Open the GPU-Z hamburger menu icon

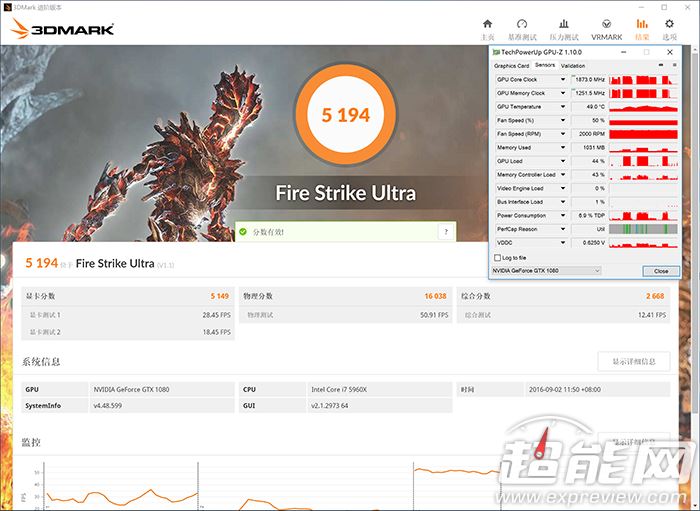(675, 65)
